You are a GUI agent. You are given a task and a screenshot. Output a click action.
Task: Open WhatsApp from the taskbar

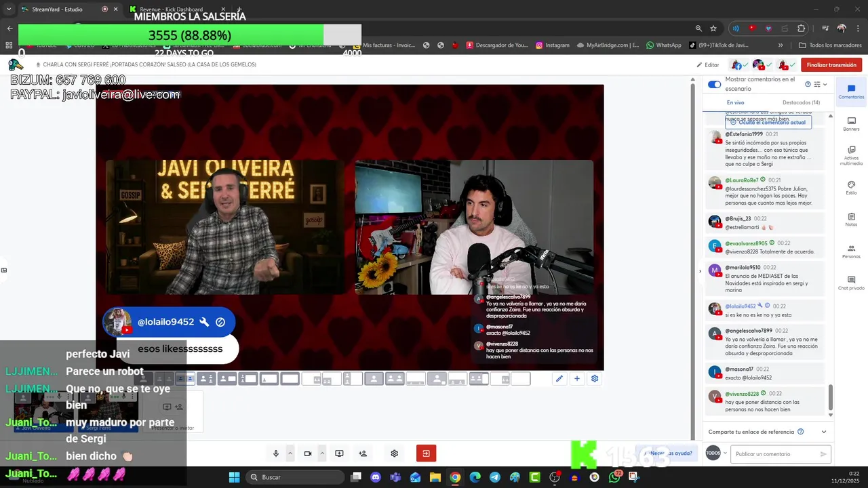click(615, 477)
